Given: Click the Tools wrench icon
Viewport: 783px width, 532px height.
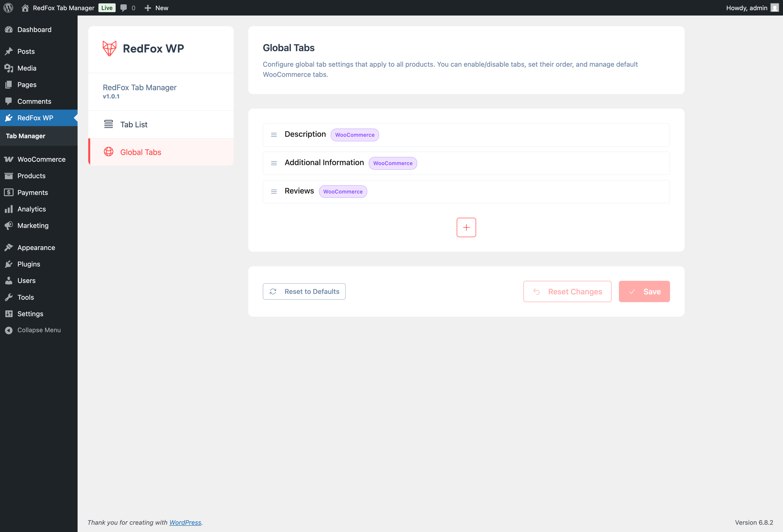Looking at the screenshot, I should coord(9,297).
